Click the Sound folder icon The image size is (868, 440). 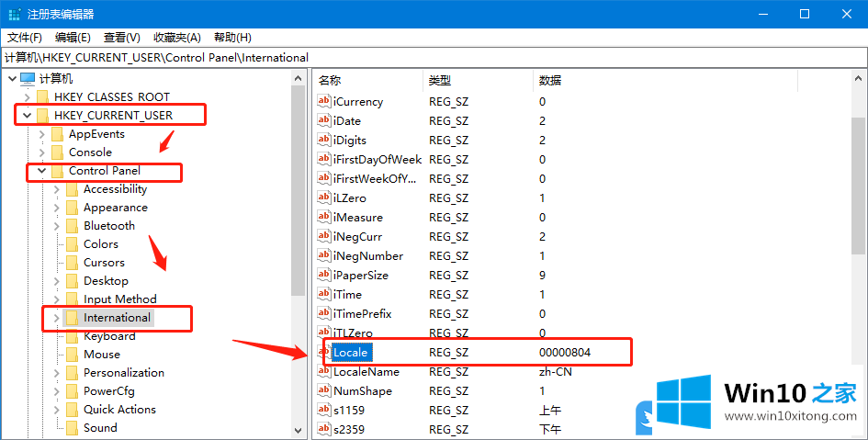pyautogui.click(x=72, y=428)
